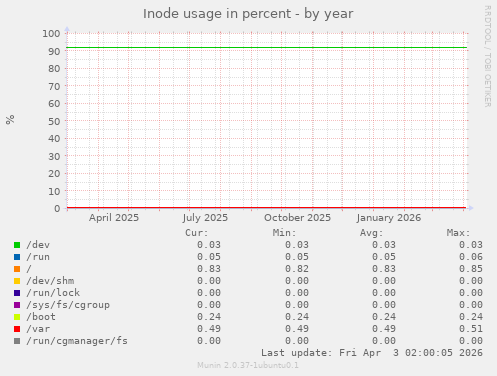Click the 50 y-axis label
The height and width of the screenshot is (376, 497).
pos(54,121)
